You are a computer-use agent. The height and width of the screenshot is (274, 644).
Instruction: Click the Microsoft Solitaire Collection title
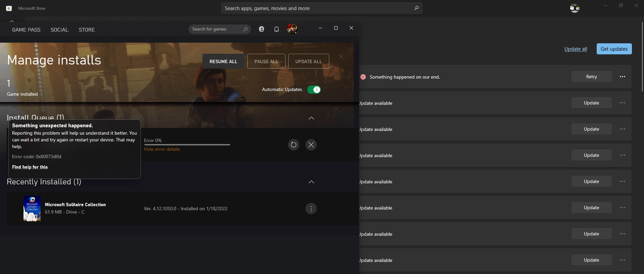tap(75, 204)
